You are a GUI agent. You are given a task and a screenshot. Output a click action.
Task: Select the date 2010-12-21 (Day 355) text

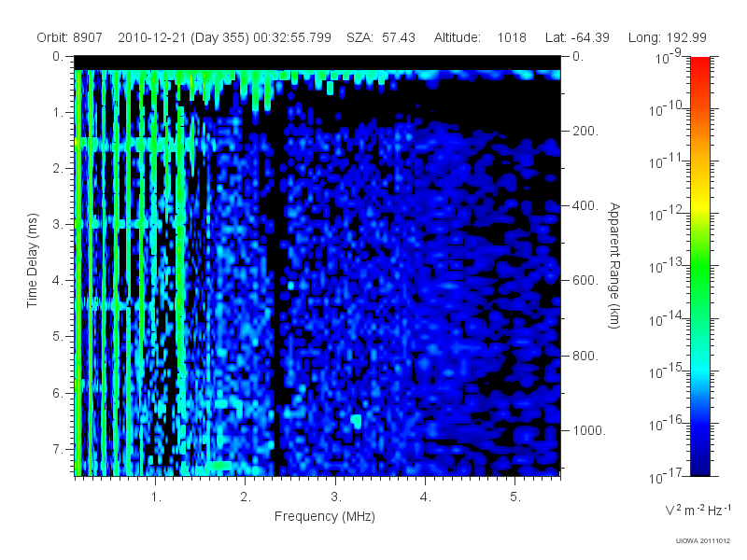click(x=183, y=37)
